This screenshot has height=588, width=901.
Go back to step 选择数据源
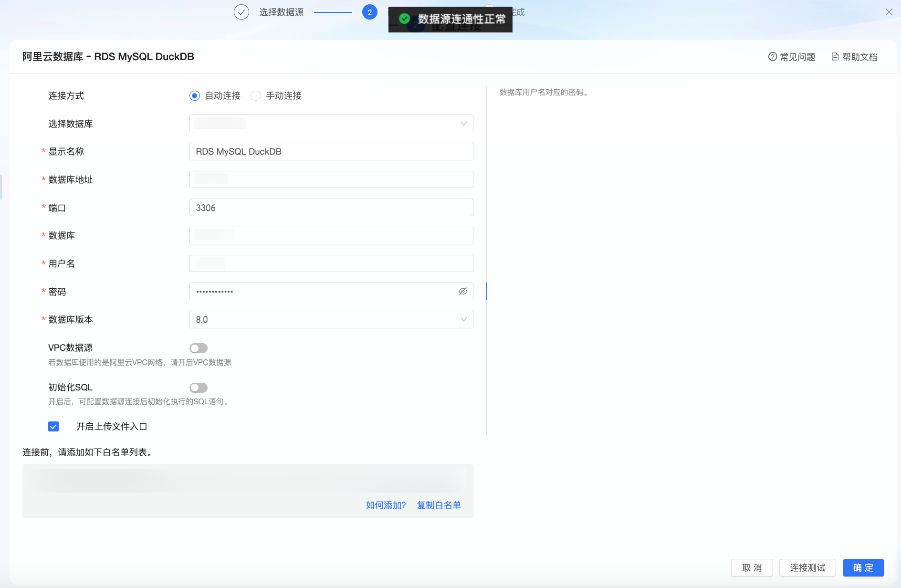tap(281, 12)
